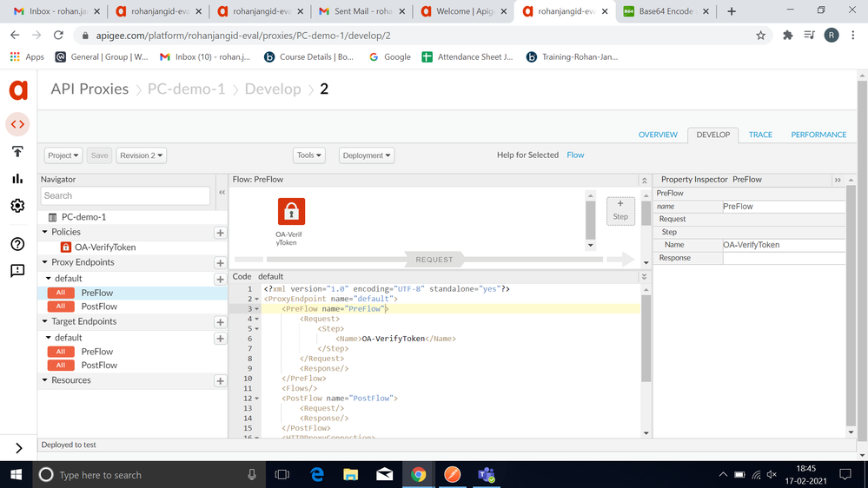
Task: Go to PC-demo-1 breadcrumb
Action: tap(187, 89)
